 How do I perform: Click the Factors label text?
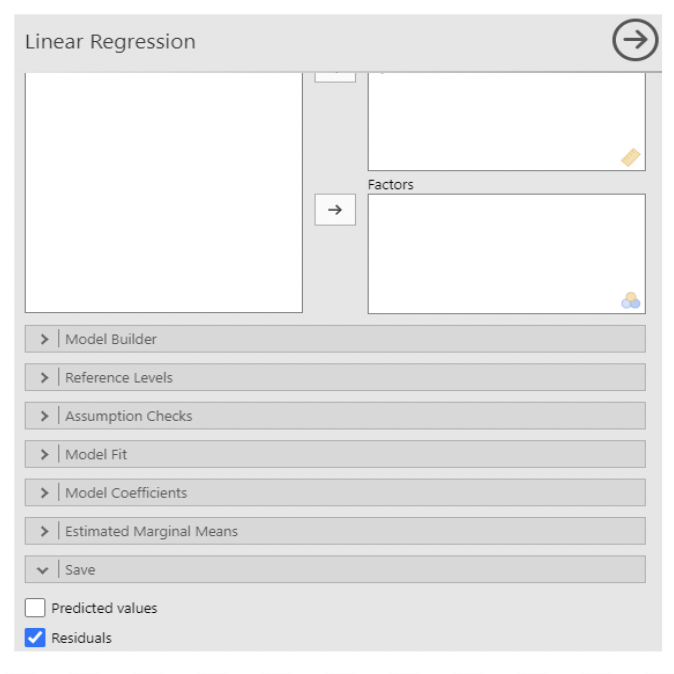[390, 185]
